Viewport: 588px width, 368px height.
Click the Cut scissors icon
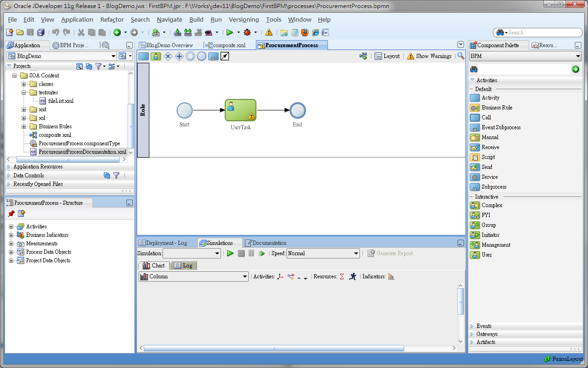coord(81,33)
